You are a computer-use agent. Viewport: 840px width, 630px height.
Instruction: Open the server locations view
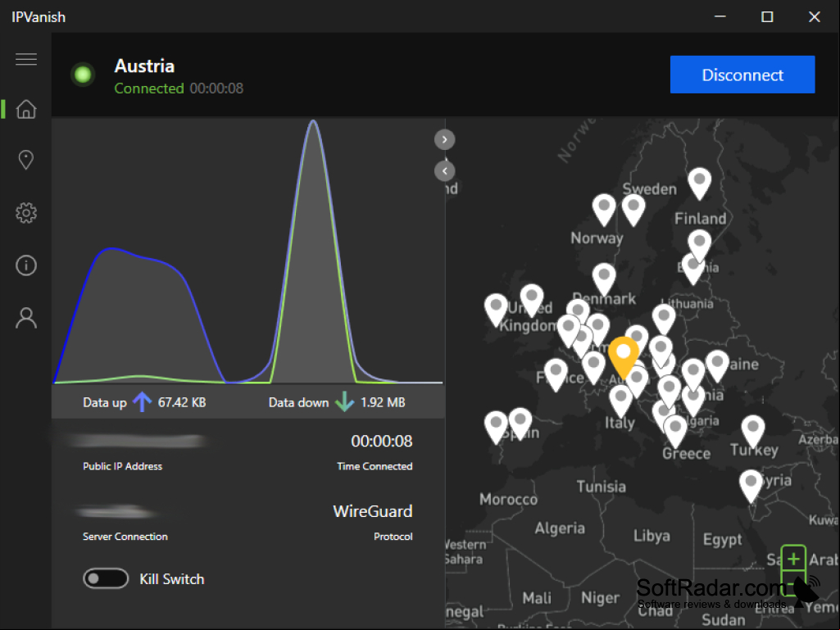click(25, 160)
